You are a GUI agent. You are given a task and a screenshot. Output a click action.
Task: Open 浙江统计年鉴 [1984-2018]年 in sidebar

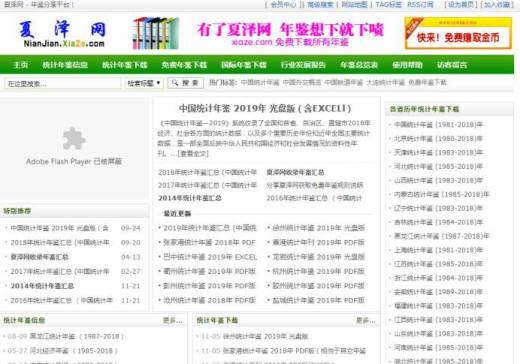(438, 278)
